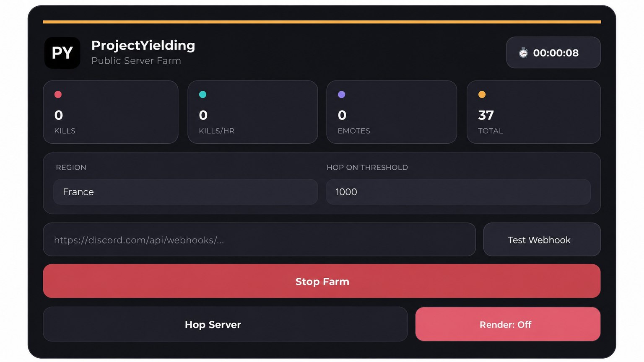This screenshot has width=644, height=362.
Task: Click the stopwatch timer icon
Action: [523, 53]
